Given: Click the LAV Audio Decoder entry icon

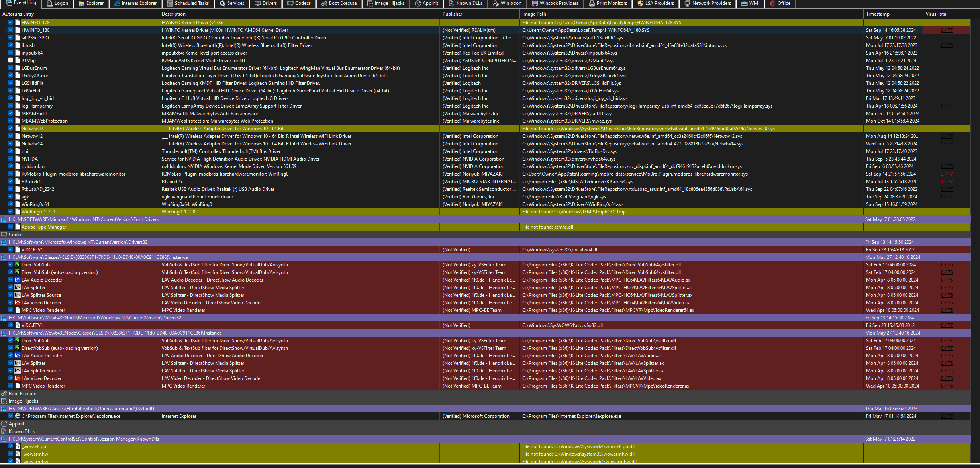Looking at the screenshot, I should [18, 280].
